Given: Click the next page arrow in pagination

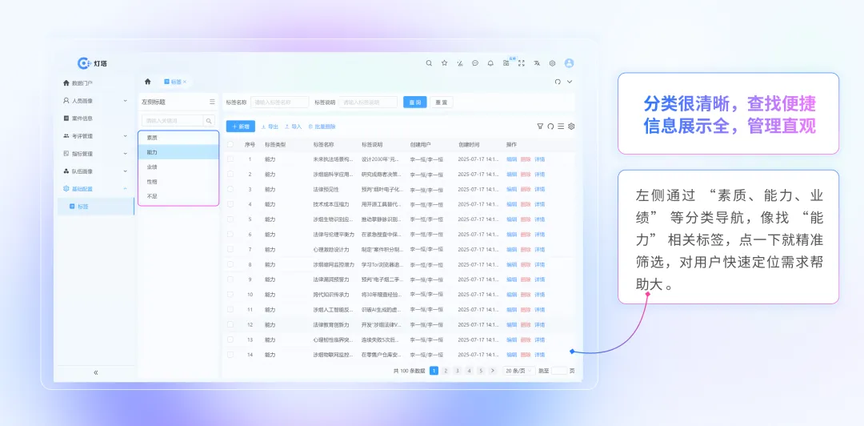Looking at the screenshot, I should 493,371.
